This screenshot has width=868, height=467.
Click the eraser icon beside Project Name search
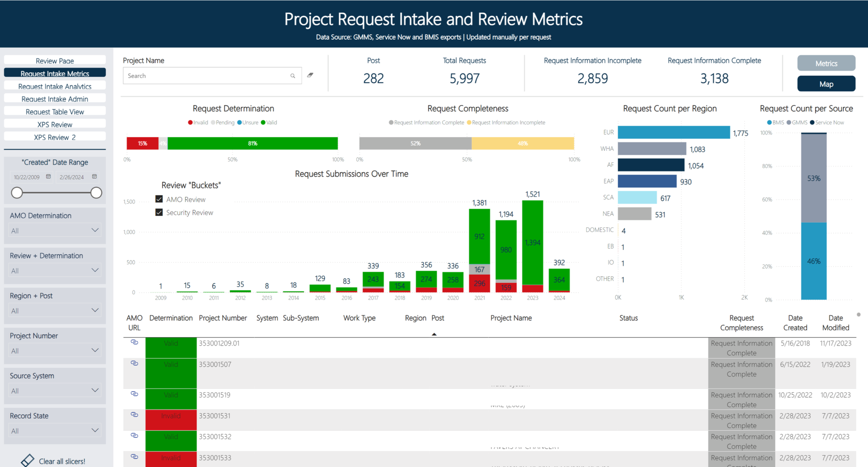(x=310, y=75)
